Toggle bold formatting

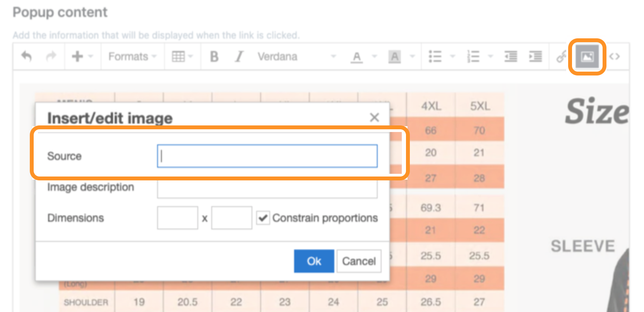coord(214,57)
